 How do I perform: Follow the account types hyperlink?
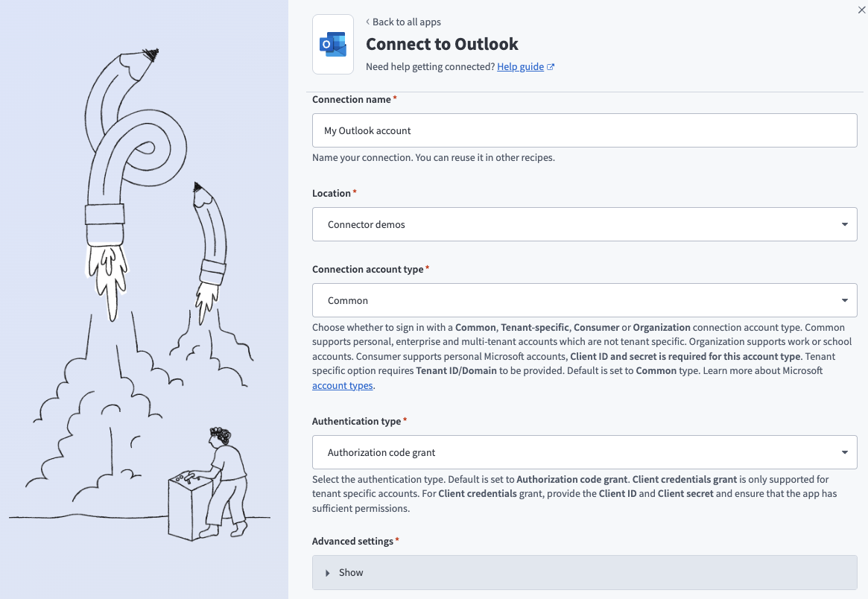click(342, 385)
